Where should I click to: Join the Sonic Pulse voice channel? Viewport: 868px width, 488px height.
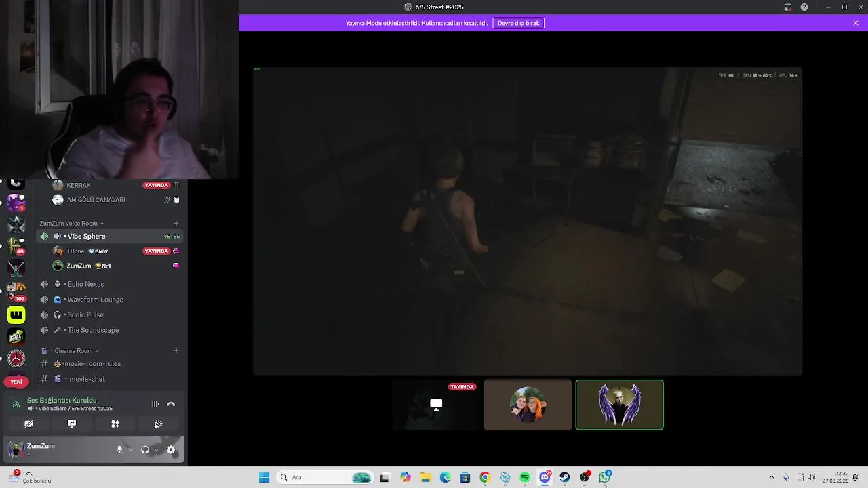point(110,314)
